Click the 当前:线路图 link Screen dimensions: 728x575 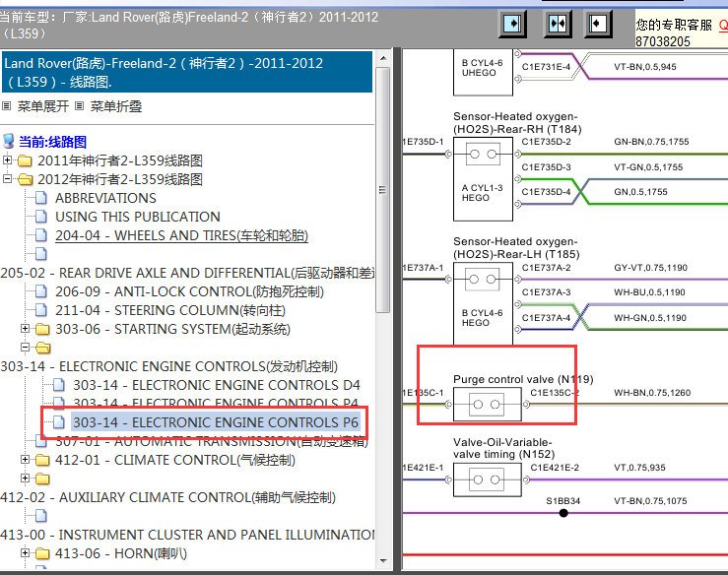pos(52,142)
